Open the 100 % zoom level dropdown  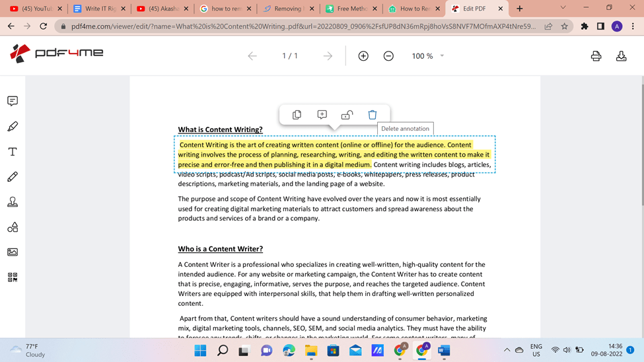coord(428,56)
